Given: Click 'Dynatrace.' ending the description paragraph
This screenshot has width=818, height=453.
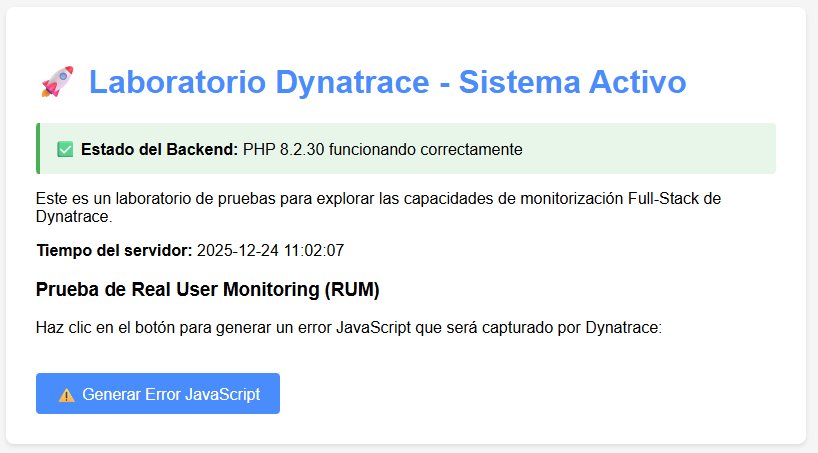Looking at the screenshot, I should 74,215.
